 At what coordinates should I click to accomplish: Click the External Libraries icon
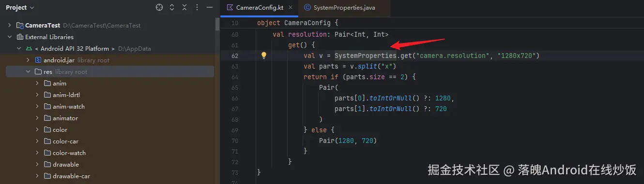[x=20, y=37]
